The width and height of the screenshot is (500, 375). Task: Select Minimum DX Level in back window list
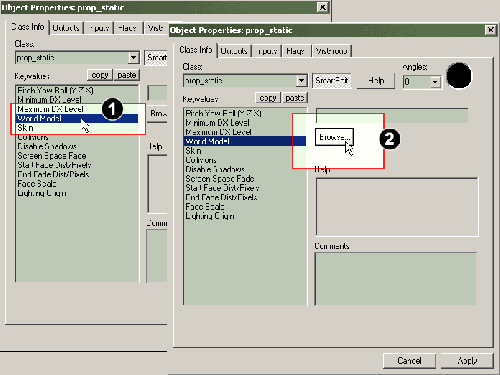(x=77, y=100)
